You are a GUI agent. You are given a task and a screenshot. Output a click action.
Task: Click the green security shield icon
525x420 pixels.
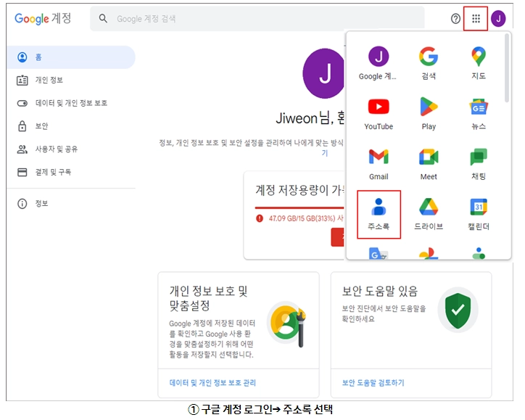[x=458, y=310]
